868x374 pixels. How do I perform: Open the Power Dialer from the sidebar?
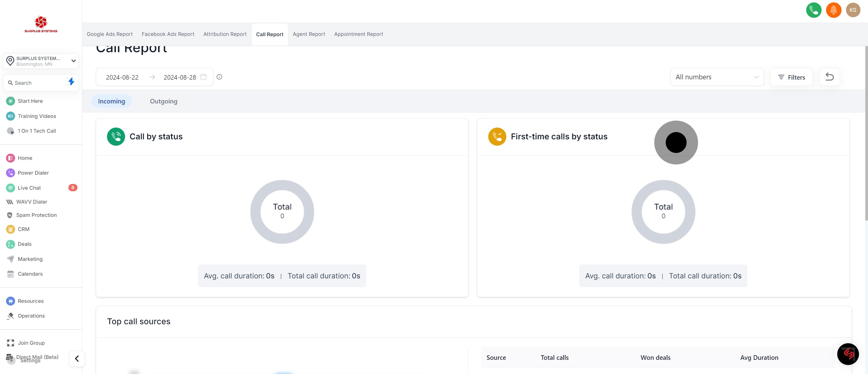pyautogui.click(x=33, y=173)
